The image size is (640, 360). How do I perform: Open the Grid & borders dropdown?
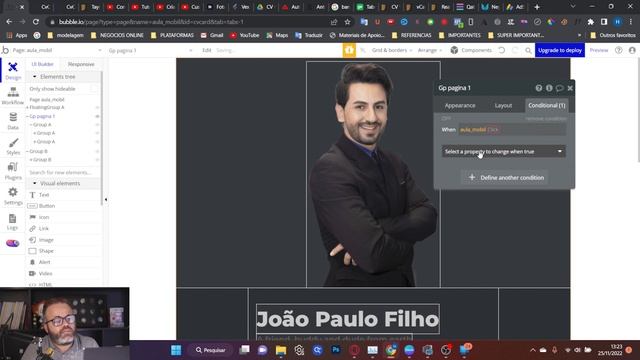click(x=392, y=50)
